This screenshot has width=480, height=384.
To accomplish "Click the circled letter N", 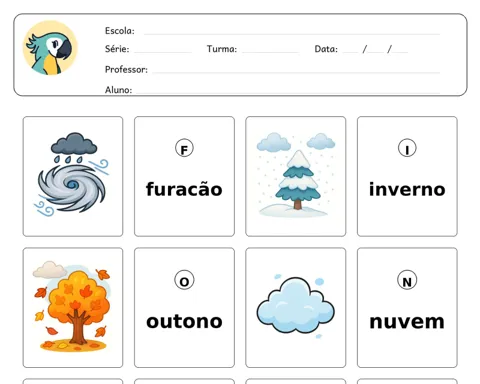I will (407, 280).
